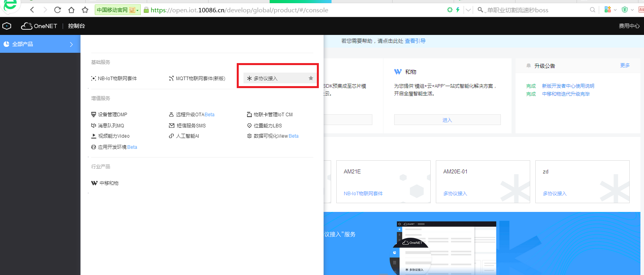Viewport: 644px width, 275px height.
Task: Open the browser home page icon
Action: click(71, 10)
